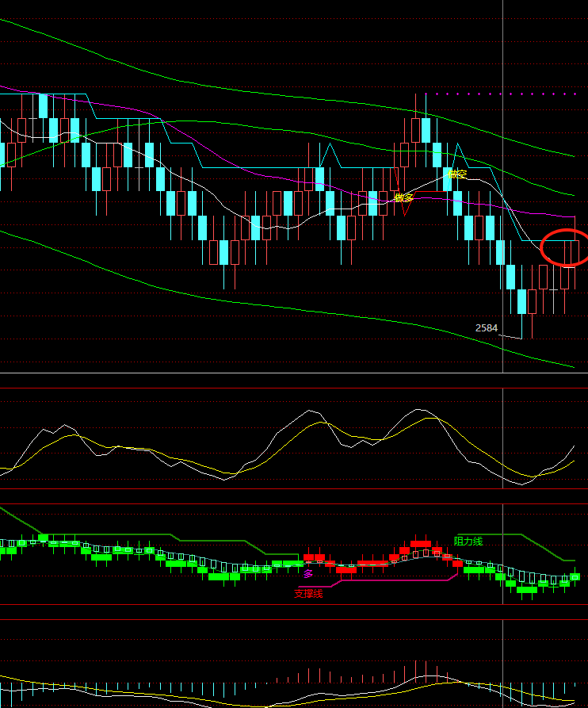Click the magenta 多 marker label
588x708 pixels.
[308, 574]
